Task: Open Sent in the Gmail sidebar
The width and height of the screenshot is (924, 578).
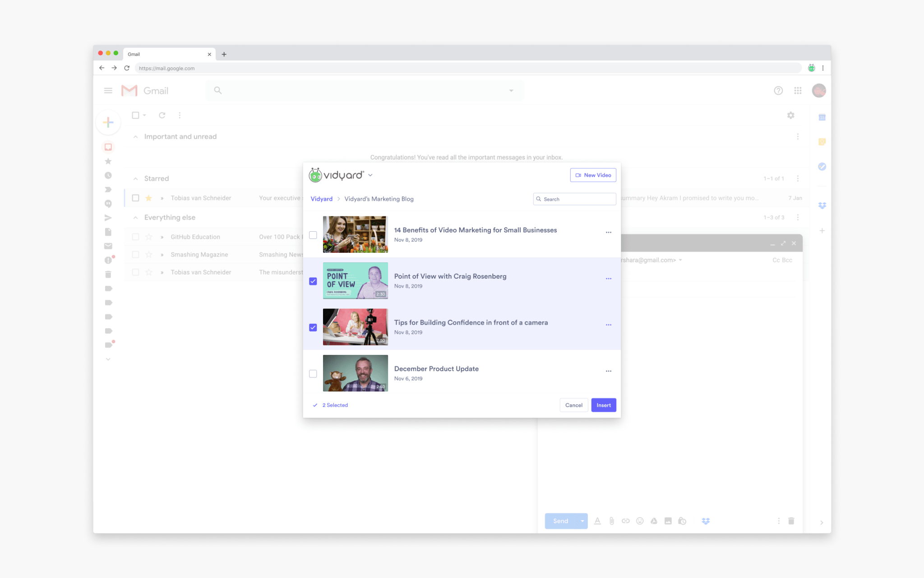Action: (108, 218)
